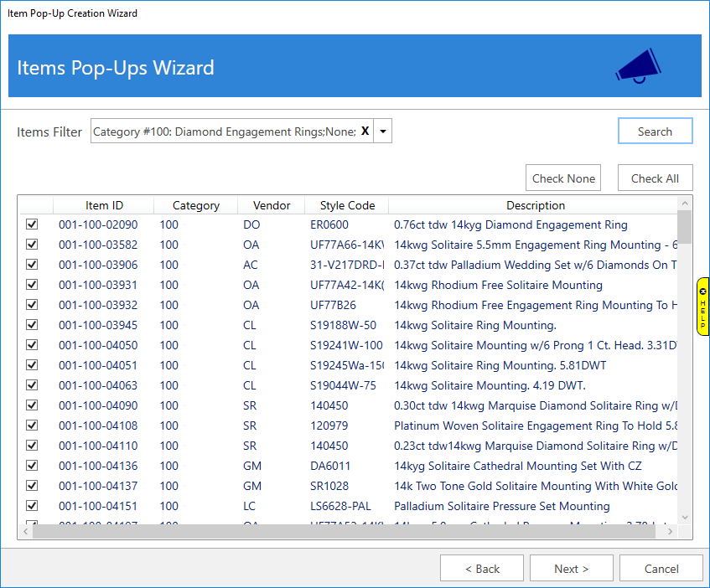Viewport: 710px width, 588px height.
Task: Clear the Items Filter with the X icon
Action: (x=365, y=132)
